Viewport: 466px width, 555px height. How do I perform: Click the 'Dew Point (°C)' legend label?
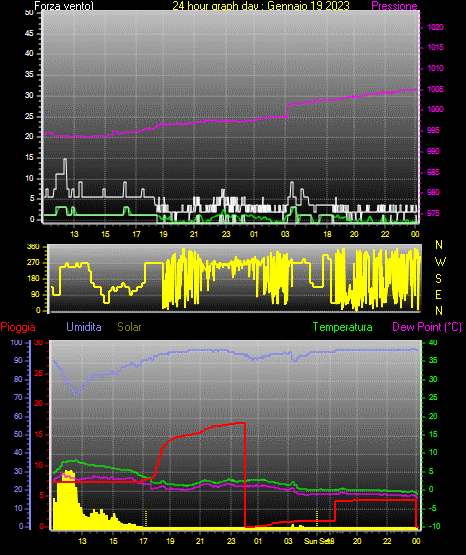pyautogui.click(x=427, y=327)
